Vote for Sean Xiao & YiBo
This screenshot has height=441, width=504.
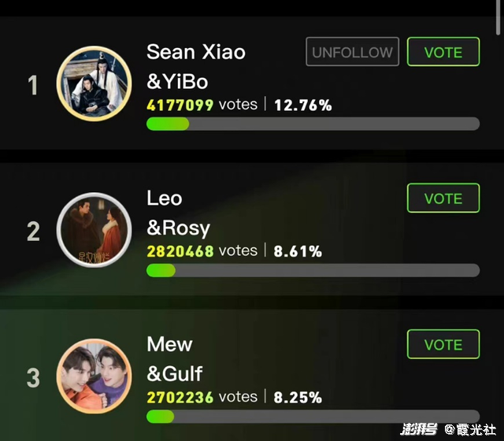point(443,52)
